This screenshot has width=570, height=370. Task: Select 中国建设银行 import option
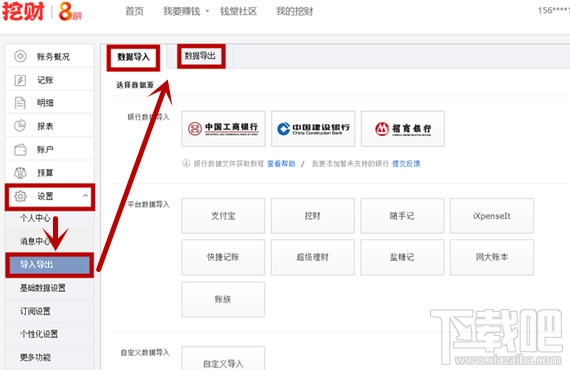click(313, 129)
